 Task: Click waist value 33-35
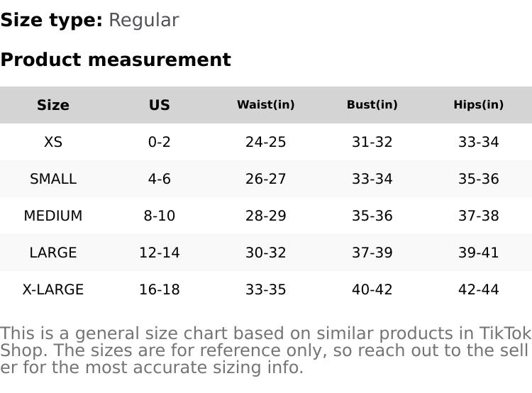point(266,289)
